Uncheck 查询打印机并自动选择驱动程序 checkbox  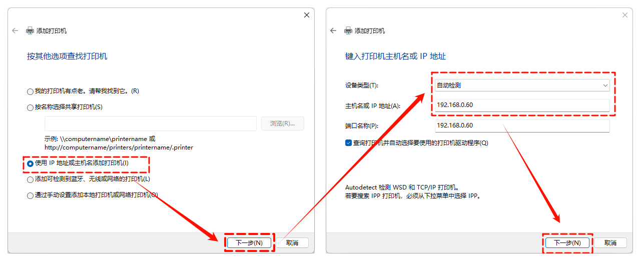pos(349,142)
